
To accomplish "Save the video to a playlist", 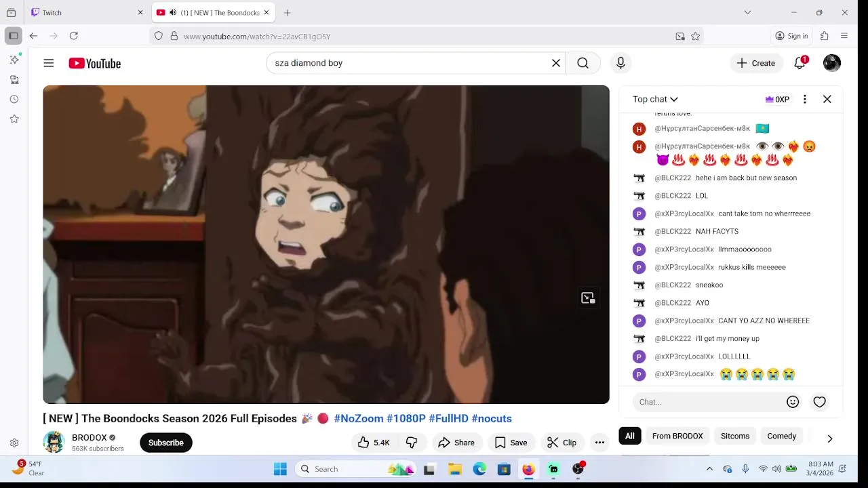I will point(511,443).
